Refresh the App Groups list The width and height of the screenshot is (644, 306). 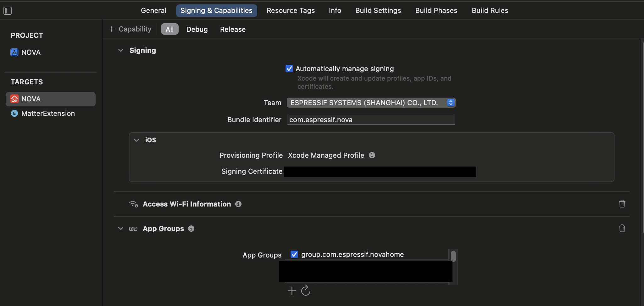click(x=306, y=291)
